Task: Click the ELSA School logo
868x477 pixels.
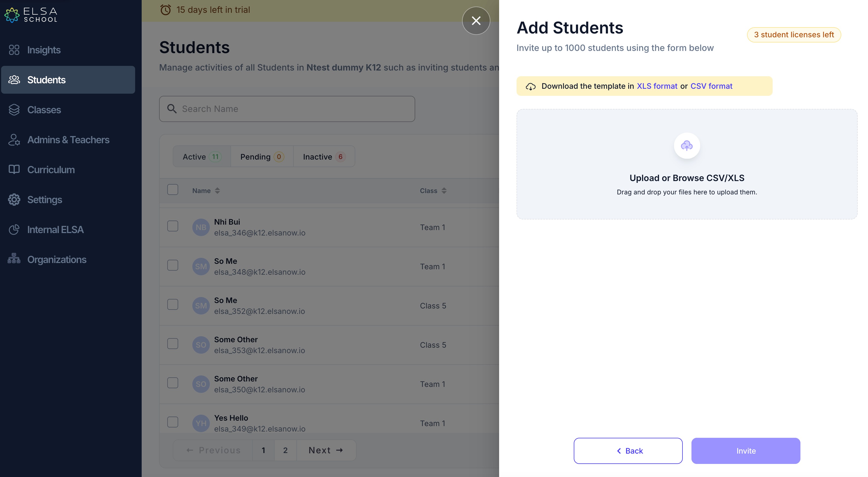Action: [31, 15]
